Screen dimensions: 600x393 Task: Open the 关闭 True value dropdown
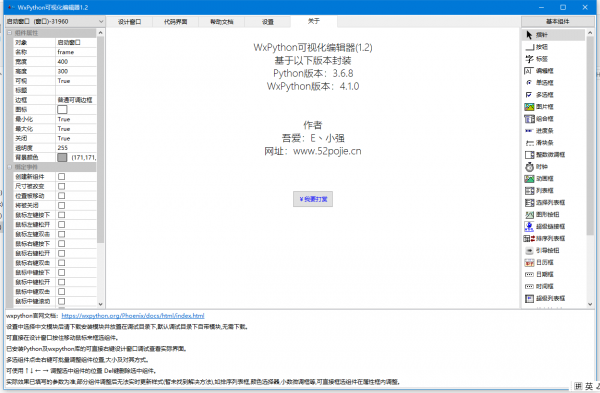pyautogui.click(x=76, y=138)
